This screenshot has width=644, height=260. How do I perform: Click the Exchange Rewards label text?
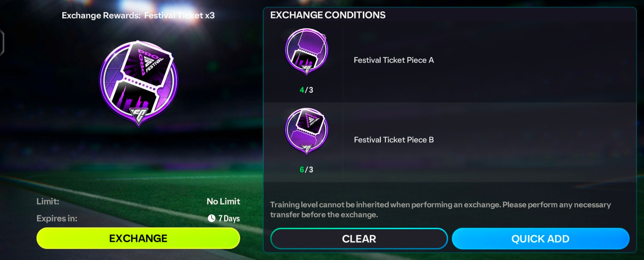coord(101,15)
